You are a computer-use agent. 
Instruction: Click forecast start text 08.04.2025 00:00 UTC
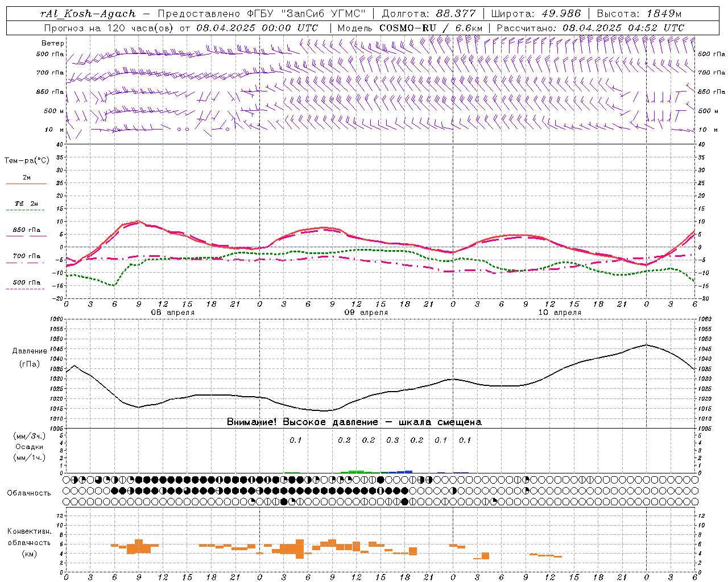(257, 27)
